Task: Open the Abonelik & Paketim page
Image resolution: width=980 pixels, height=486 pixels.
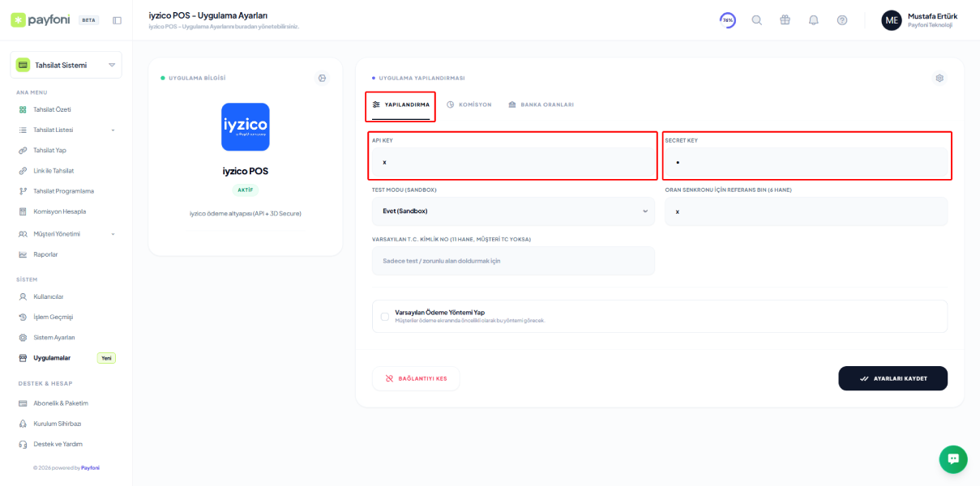Action: [x=60, y=403]
